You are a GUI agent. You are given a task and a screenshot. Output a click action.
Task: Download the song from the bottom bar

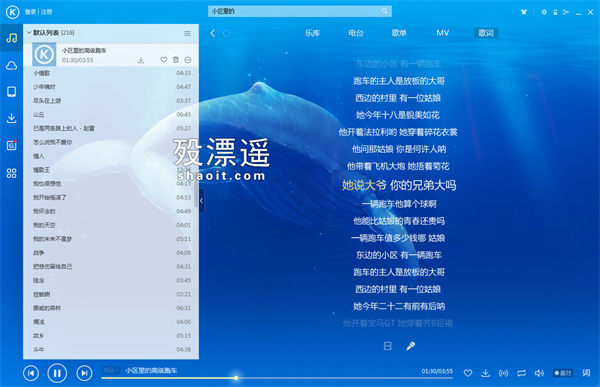485,373
